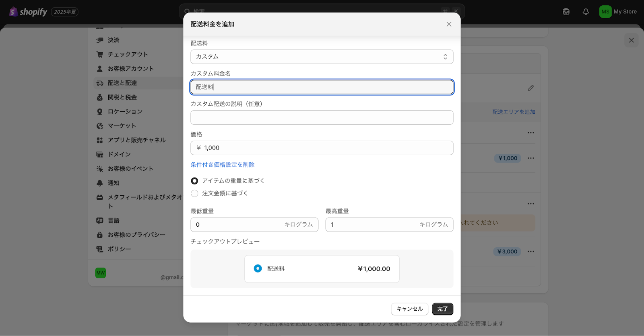
Task: Open more options next to ¥3,000 rate
Action: click(x=531, y=252)
